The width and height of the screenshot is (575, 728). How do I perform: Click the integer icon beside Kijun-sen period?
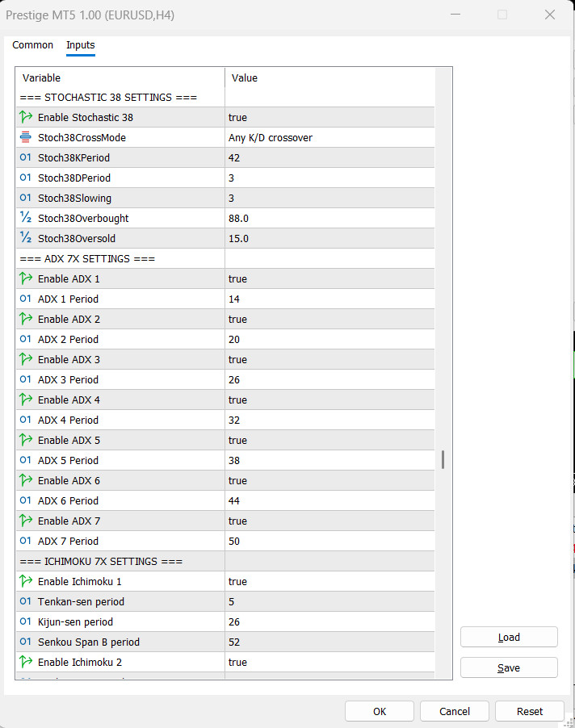(26, 621)
